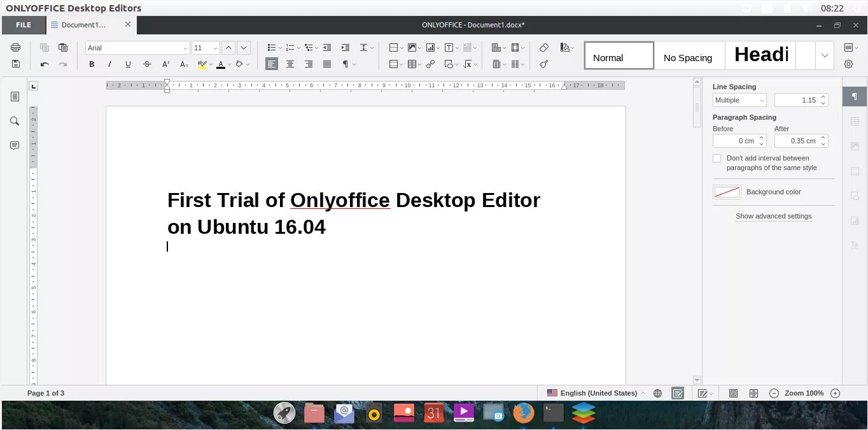868x430 pixels.
Task: Apply subscript formatting
Action: coord(184,64)
